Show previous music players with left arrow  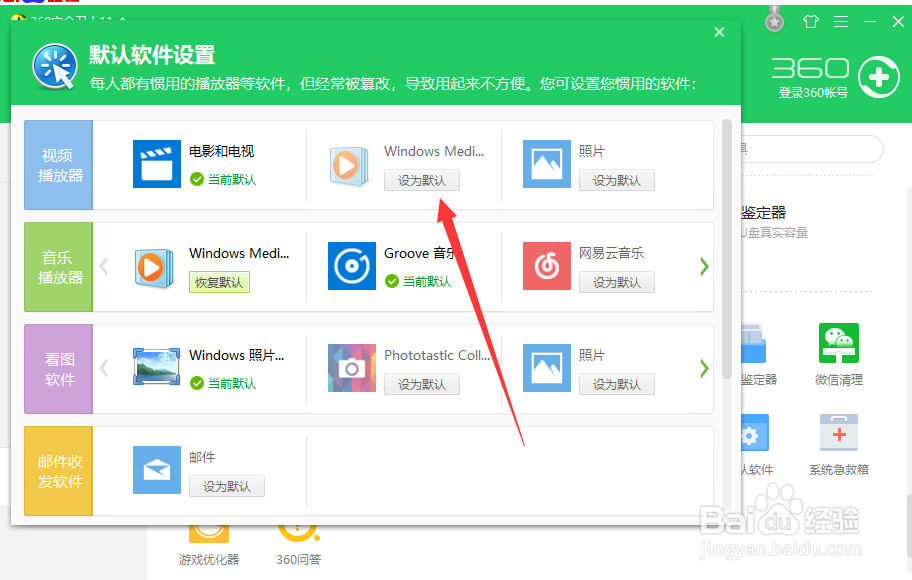104,266
